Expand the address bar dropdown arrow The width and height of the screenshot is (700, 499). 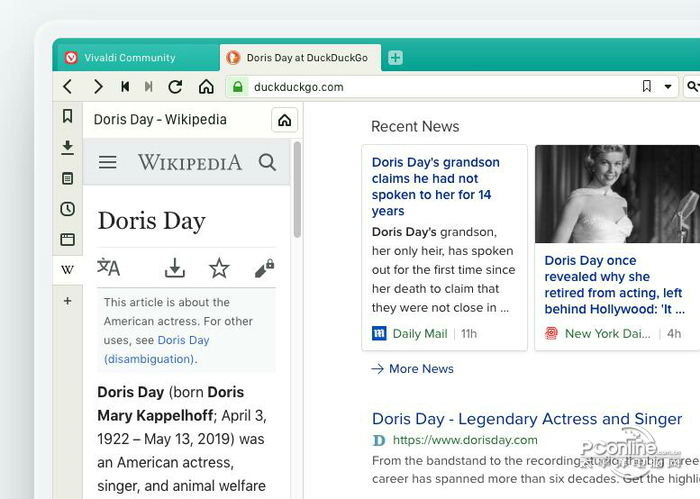click(x=669, y=87)
